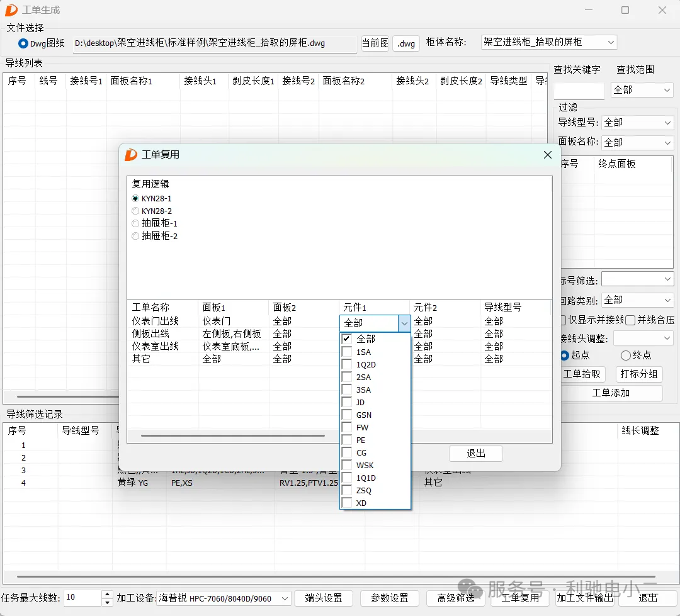Increase 任务最大线数 with up stepper
This screenshot has height=616, width=680.
(108, 594)
